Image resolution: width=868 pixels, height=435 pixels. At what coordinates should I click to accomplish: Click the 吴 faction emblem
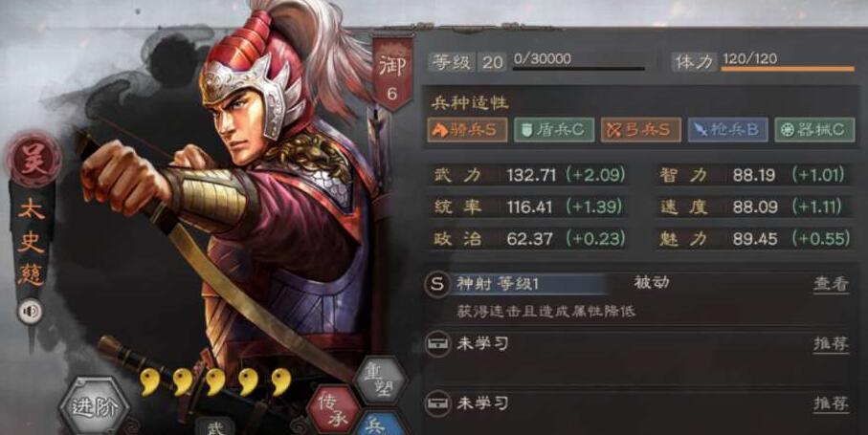point(33,160)
